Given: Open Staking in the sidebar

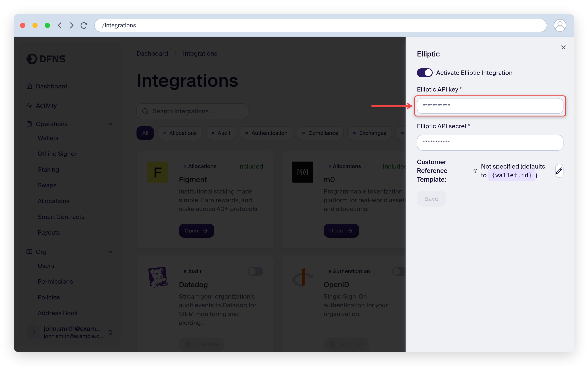Looking at the screenshot, I should click(48, 169).
